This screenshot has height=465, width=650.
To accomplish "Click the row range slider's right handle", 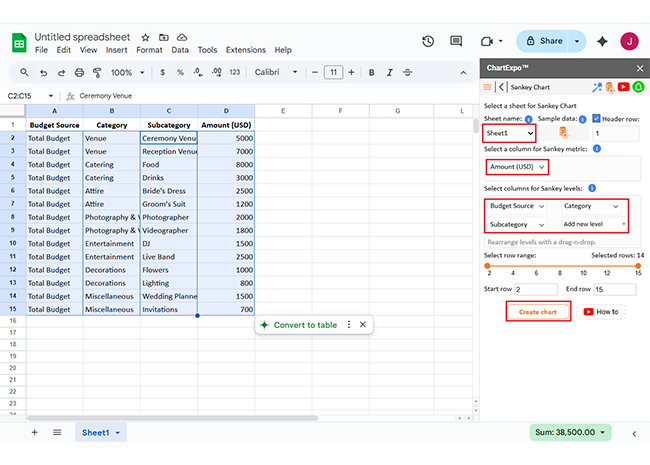I will click(637, 266).
